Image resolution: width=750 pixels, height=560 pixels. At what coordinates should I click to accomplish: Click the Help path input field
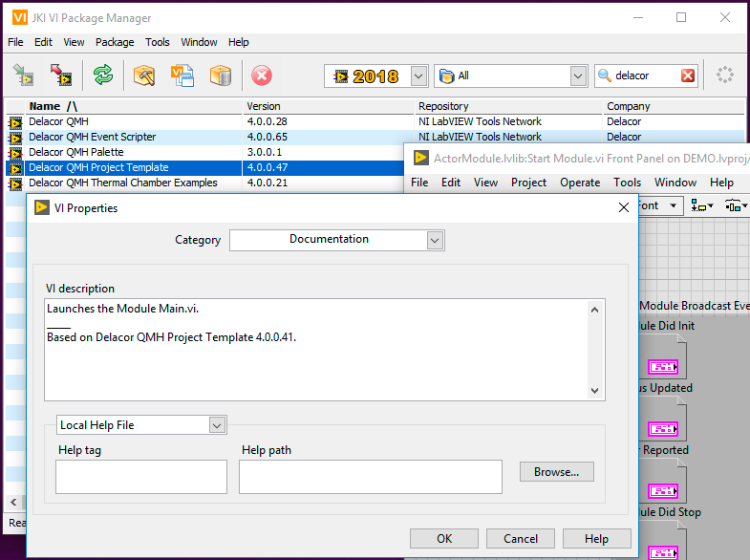tap(371, 477)
